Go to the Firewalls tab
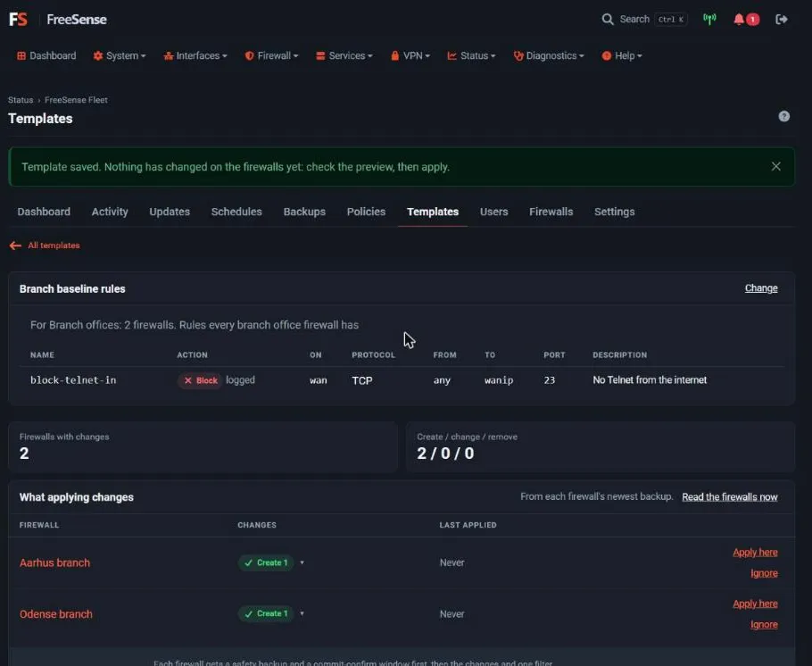This screenshot has height=666, width=812. pos(551,212)
